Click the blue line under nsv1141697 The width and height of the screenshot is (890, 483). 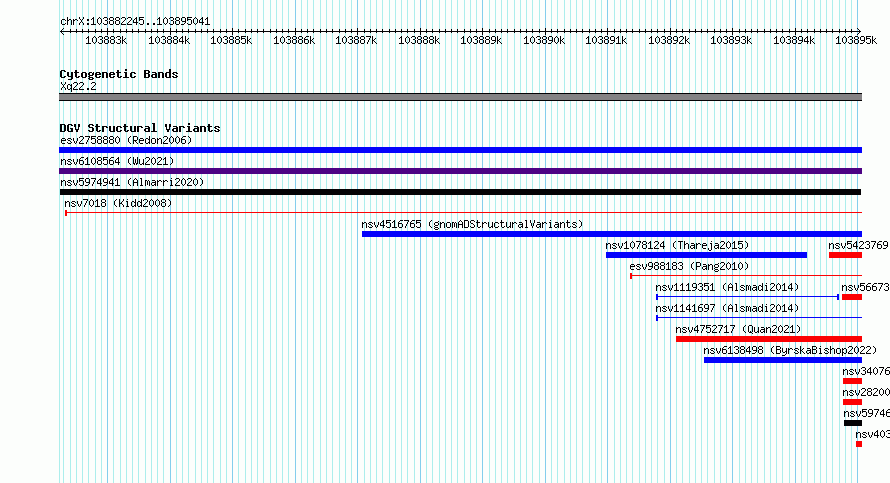(x=759, y=318)
